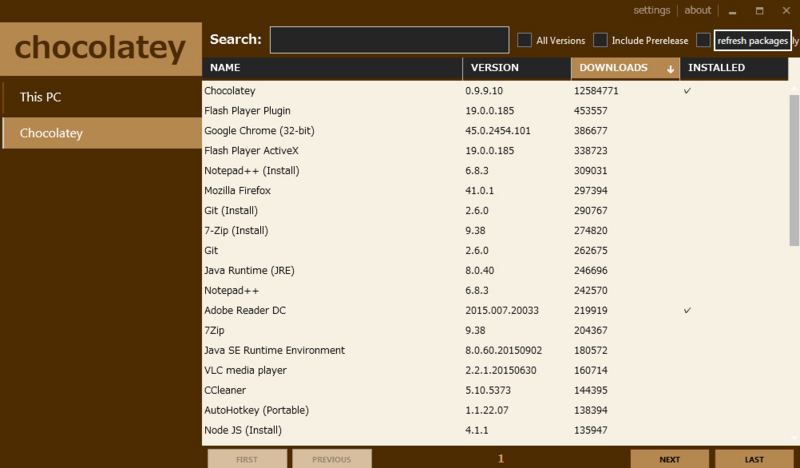This screenshot has width=800, height=468.
Task: Click the download count 262675
Action: (x=590, y=251)
